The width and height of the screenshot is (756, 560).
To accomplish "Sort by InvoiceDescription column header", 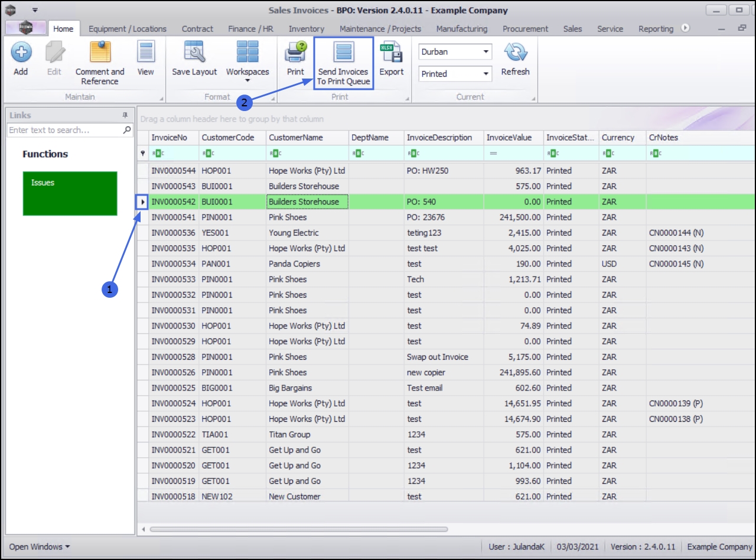I will pos(444,138).
